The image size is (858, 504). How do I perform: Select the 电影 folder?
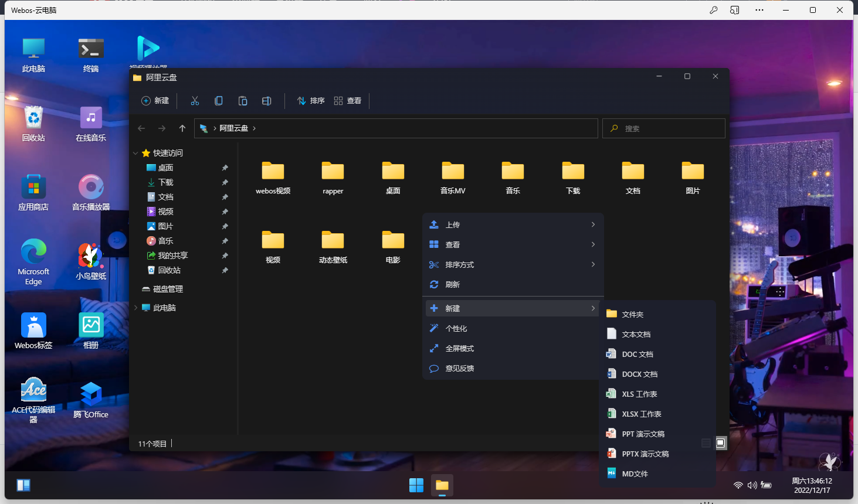point(393,247)
